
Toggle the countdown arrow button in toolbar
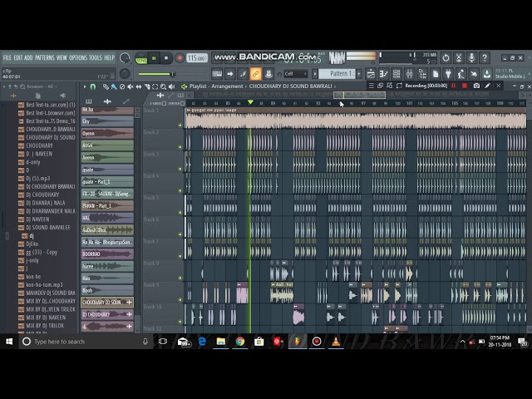point(230,74)
